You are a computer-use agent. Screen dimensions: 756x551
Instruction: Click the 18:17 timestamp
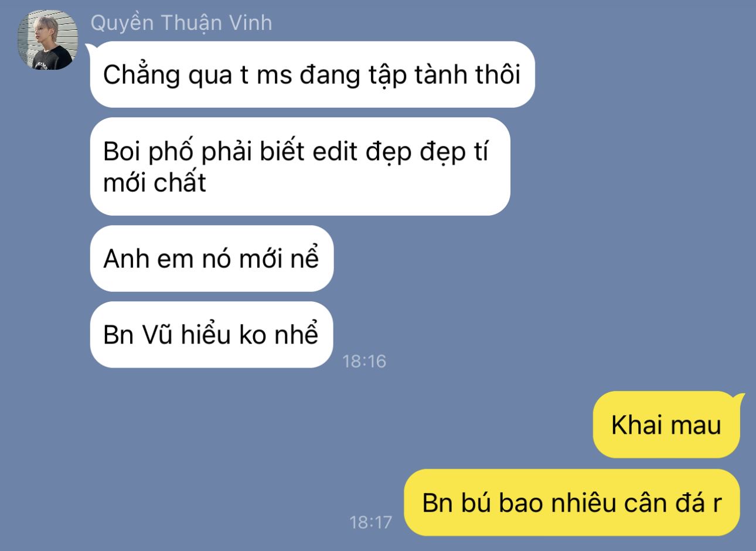[370, 522]
